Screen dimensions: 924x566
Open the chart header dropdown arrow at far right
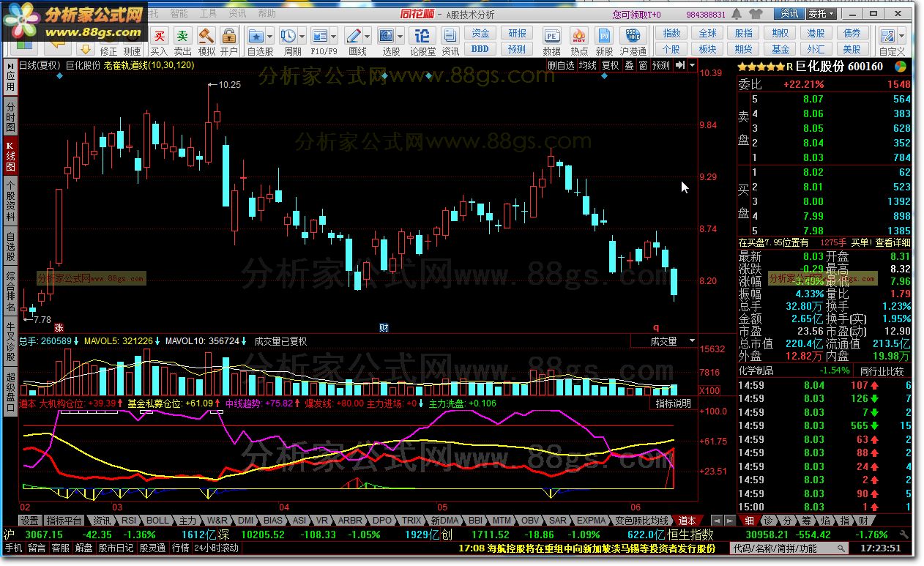(x=693, y=65)
